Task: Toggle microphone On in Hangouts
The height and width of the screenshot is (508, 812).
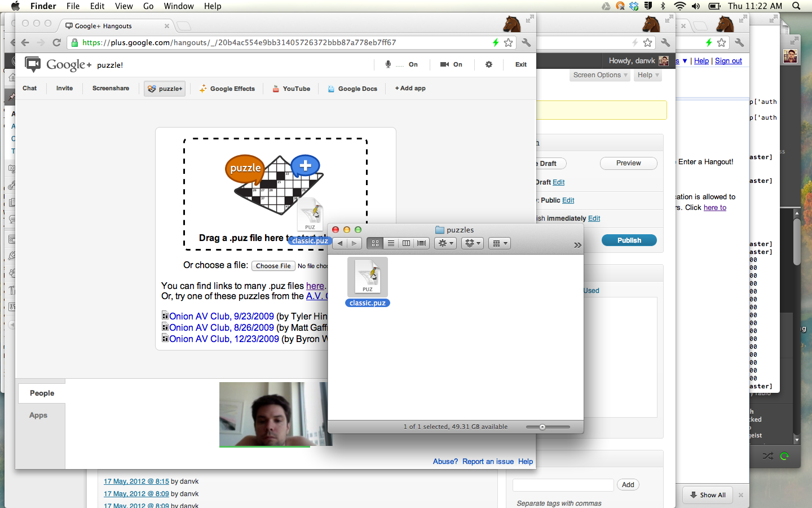Action: pyautogui.click(x=401, y=64)
